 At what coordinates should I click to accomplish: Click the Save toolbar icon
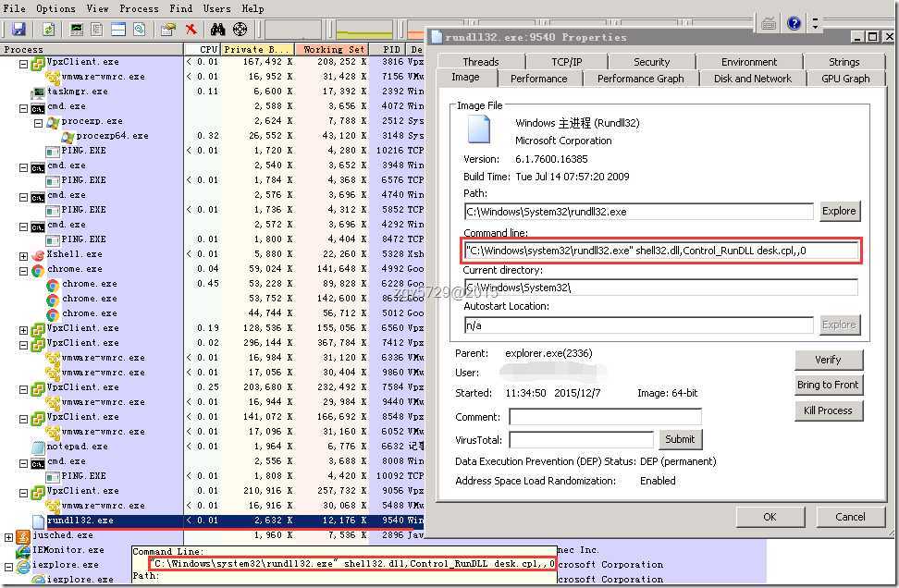(18, 29)
